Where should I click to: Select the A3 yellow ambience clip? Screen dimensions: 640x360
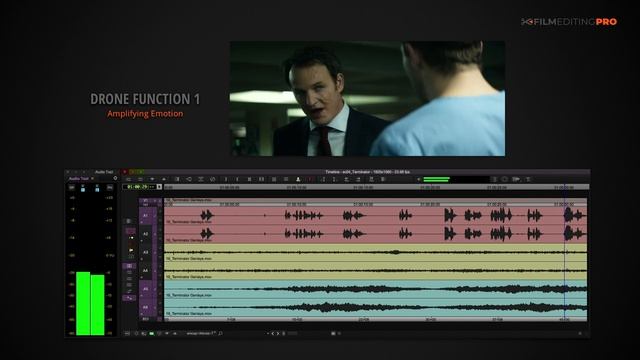pyautogui.click(x=376, y=252)
